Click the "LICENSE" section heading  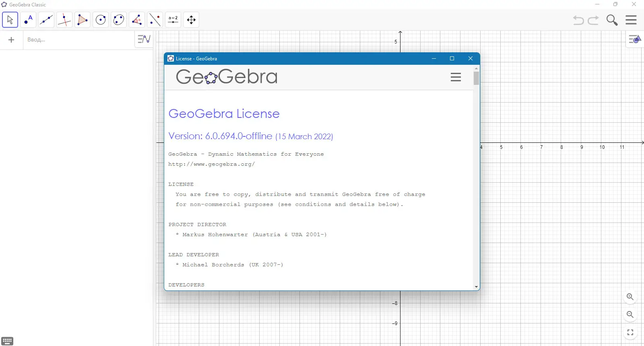(x=181, y=184)
